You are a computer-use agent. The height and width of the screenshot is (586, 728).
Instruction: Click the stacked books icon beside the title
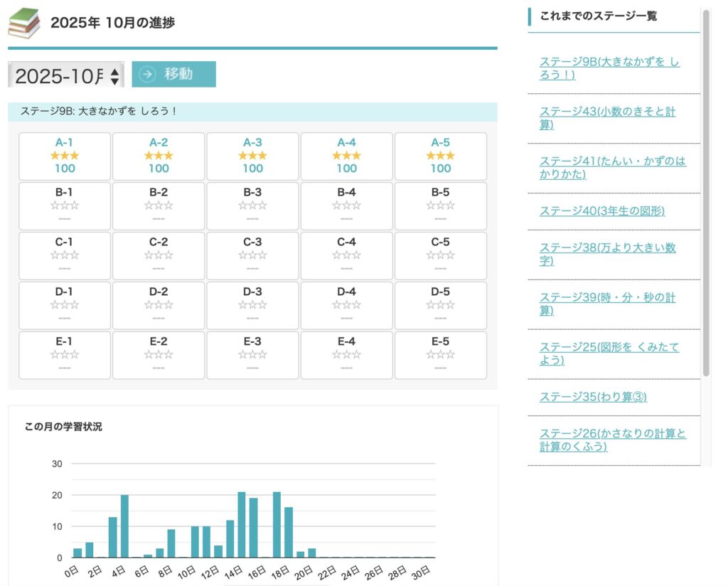[24, 23]
